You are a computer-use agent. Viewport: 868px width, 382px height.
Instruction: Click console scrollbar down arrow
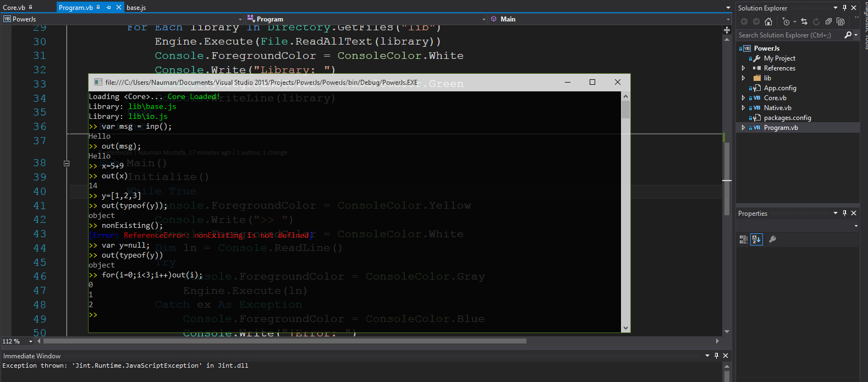[625, 328]
